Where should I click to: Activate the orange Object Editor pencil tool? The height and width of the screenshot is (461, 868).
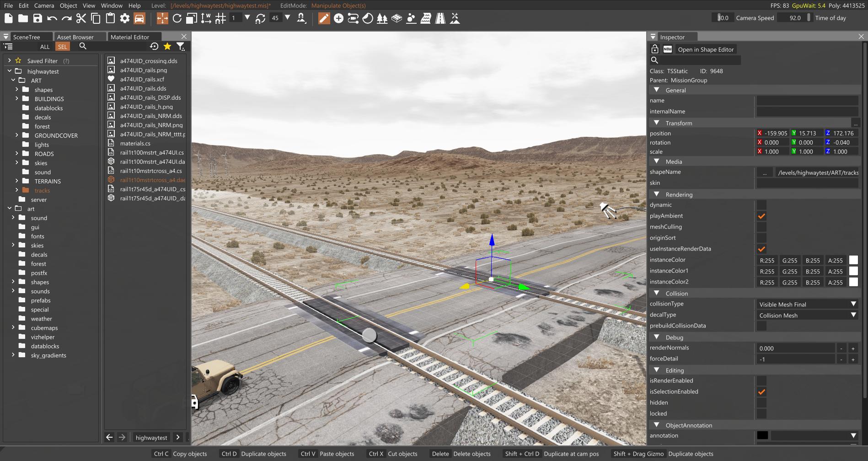point(324,18)
